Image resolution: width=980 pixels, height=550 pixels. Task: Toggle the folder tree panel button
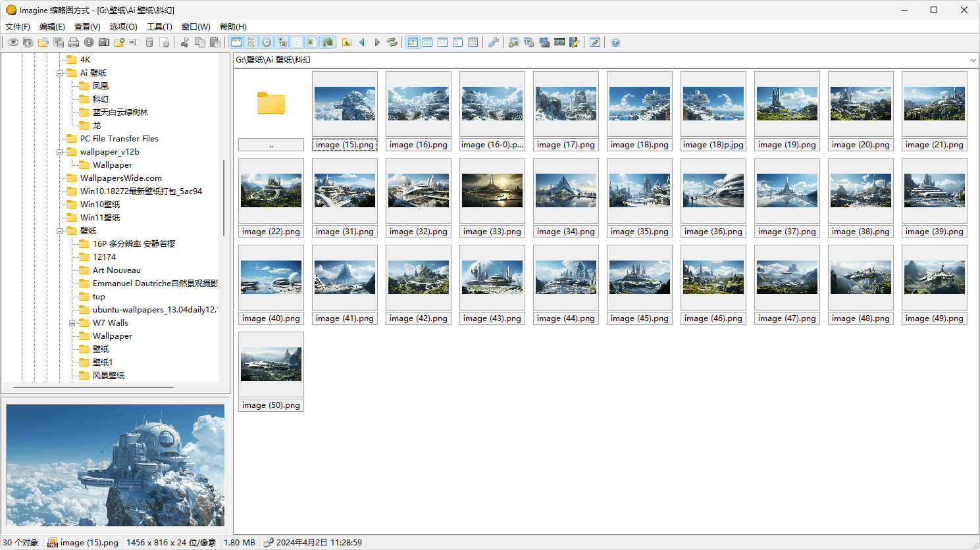(x=251, y=42)
